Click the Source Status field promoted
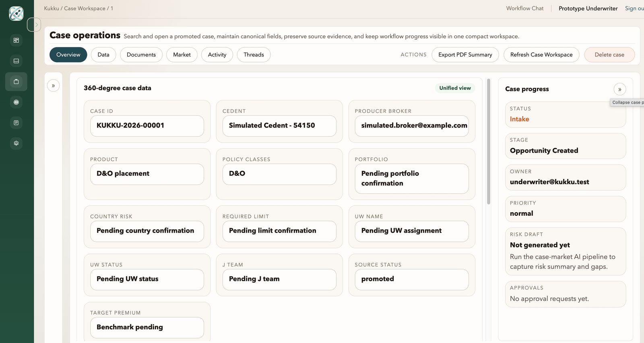Viewport: 644px width, 343px height. tap(412, 279)
